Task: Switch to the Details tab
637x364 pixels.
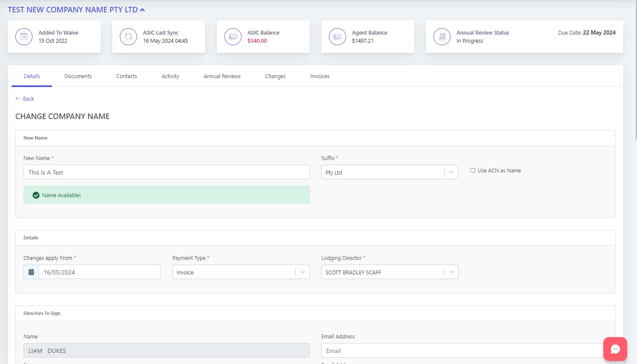Action: coord(32,76)
